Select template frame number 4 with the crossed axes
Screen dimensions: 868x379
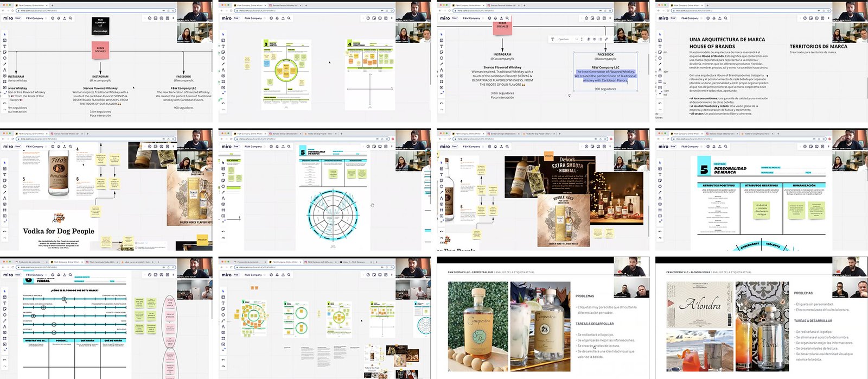tap(370, 74)
